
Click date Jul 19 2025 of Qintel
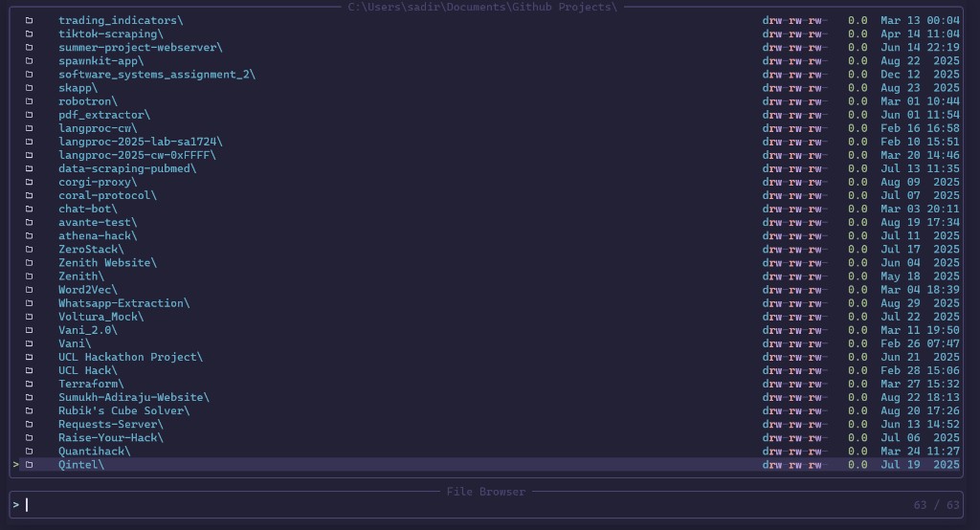pyautogui.click(x=920, y=464)
